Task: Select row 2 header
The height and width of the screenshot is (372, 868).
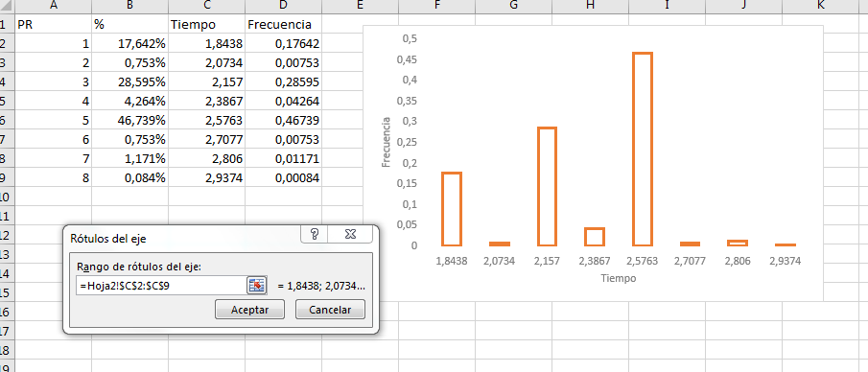Action: [8, 44]
